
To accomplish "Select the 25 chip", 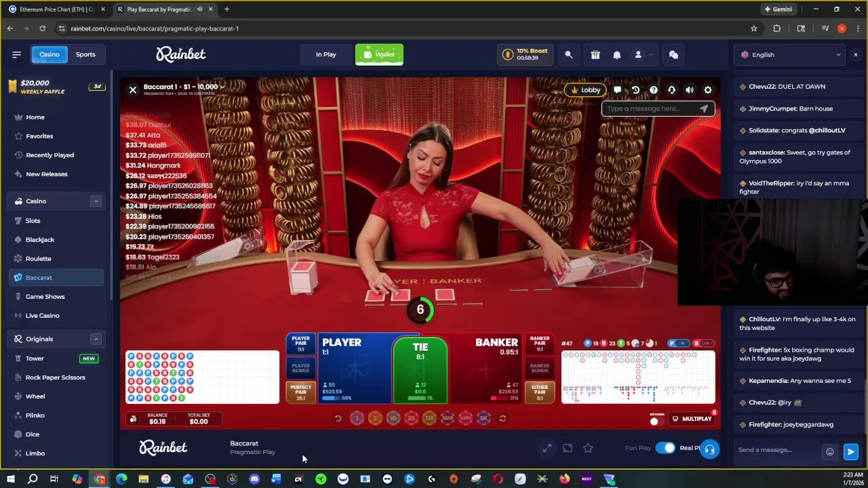I will pyautogui.click(x=411, y=419).
